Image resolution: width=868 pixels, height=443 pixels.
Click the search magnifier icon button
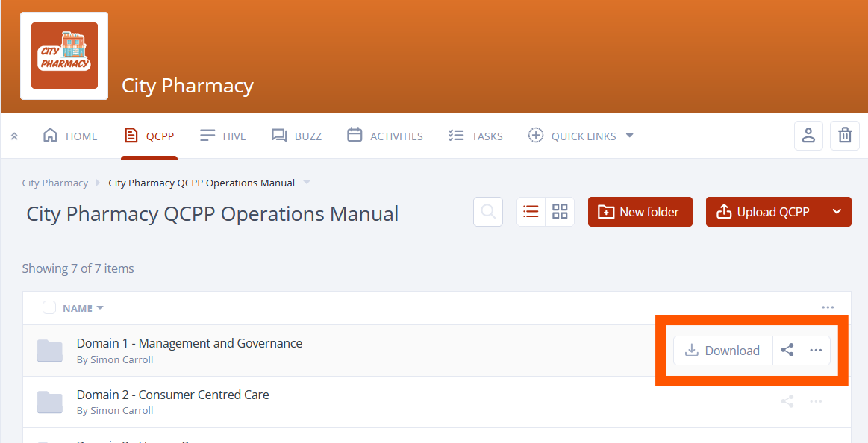point(488,212)
